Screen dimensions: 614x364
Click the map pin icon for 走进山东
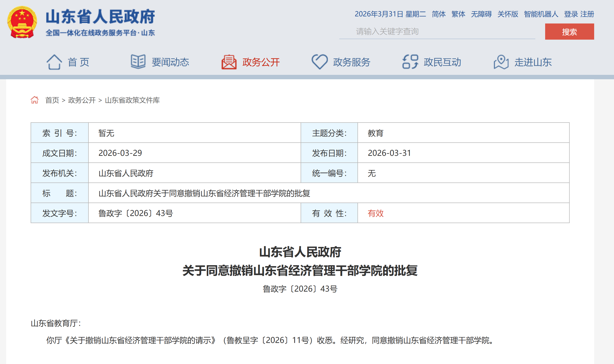[x=501, y=62]
